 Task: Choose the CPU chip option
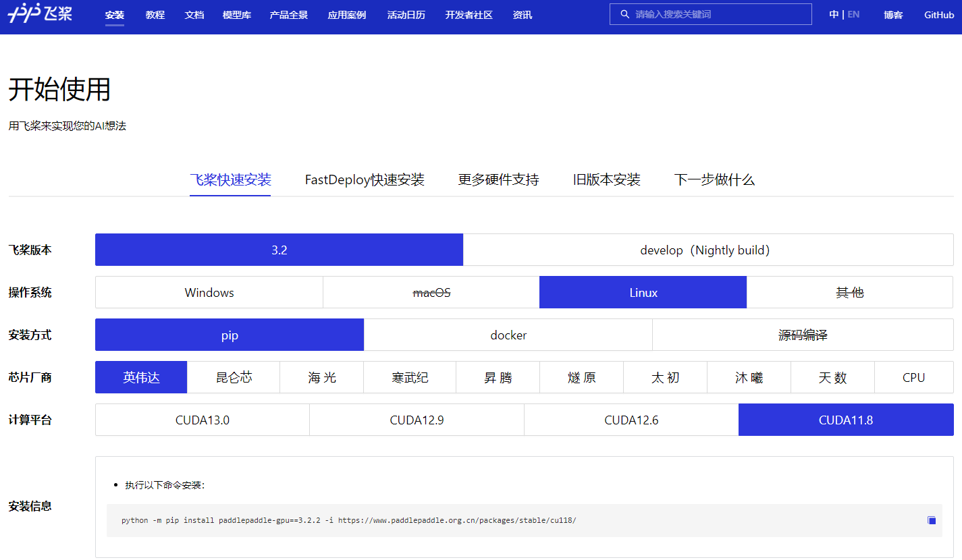pyautogui.click(x=914, y=377)
